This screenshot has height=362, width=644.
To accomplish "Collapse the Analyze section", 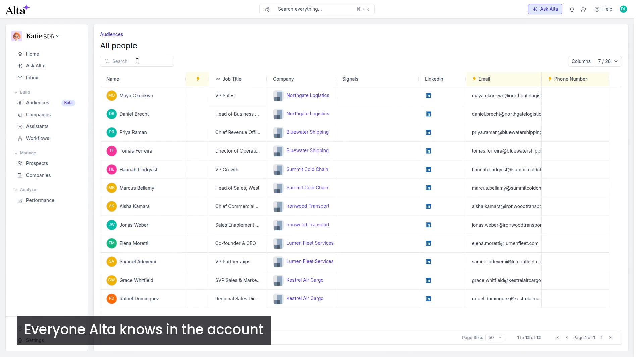I will point(25,190).
